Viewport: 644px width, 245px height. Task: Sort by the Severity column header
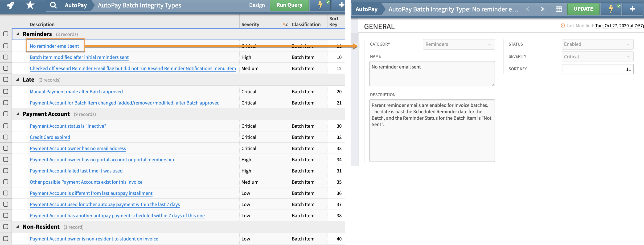tap(250, 25)
